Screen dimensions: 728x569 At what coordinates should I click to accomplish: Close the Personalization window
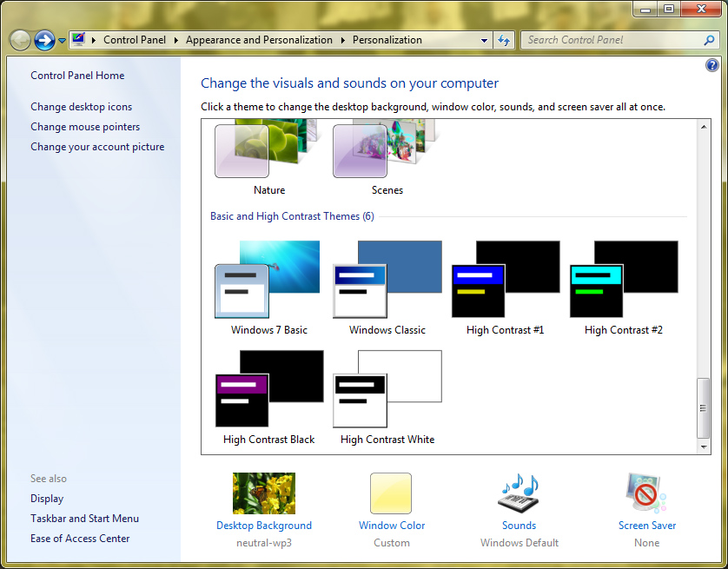tap(702, 9)
